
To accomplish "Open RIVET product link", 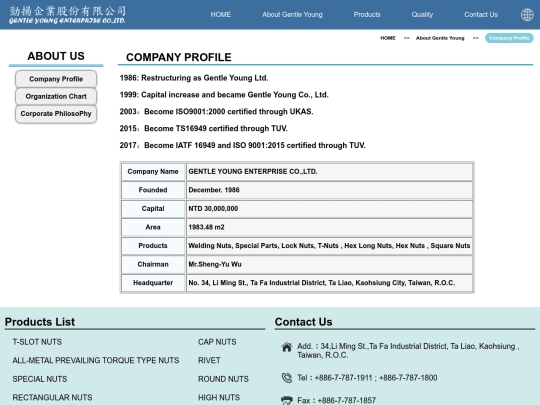I will [209, 361].
